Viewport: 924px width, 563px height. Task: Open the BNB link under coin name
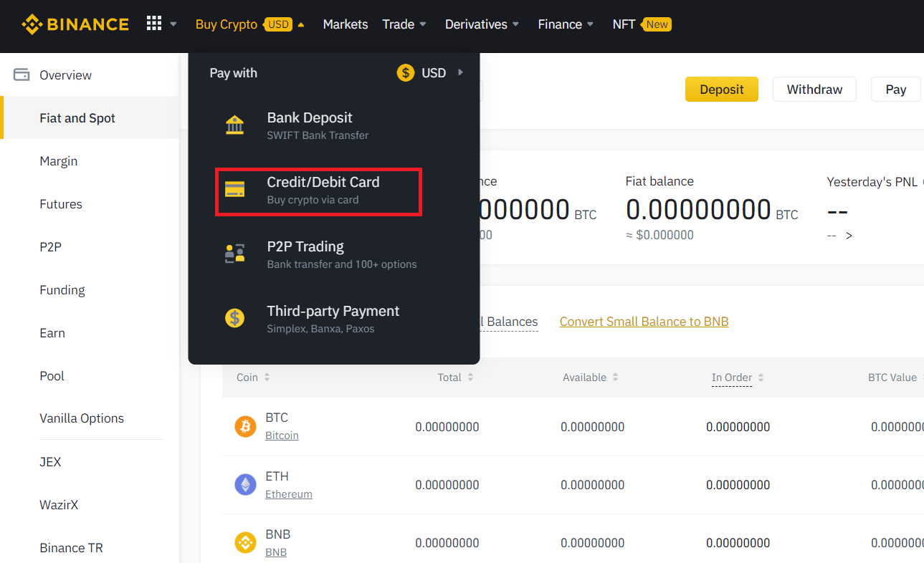tap(276, 552)
